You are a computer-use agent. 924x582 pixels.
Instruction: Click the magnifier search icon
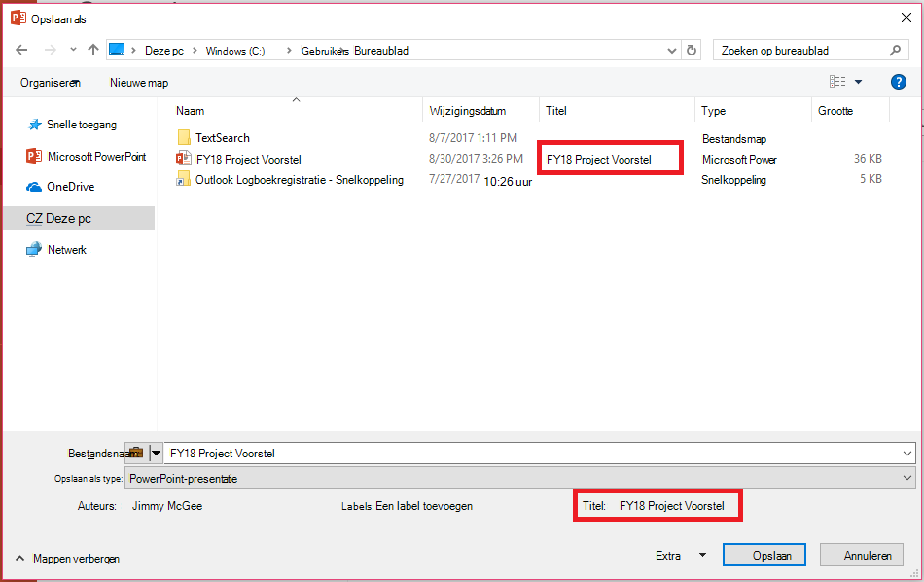895,51
